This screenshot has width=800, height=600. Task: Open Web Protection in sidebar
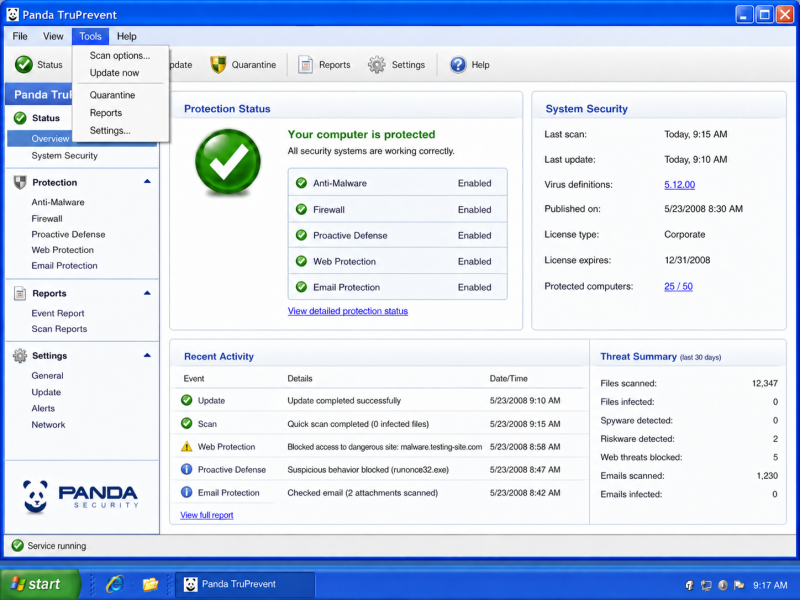(x=62, y=250)
